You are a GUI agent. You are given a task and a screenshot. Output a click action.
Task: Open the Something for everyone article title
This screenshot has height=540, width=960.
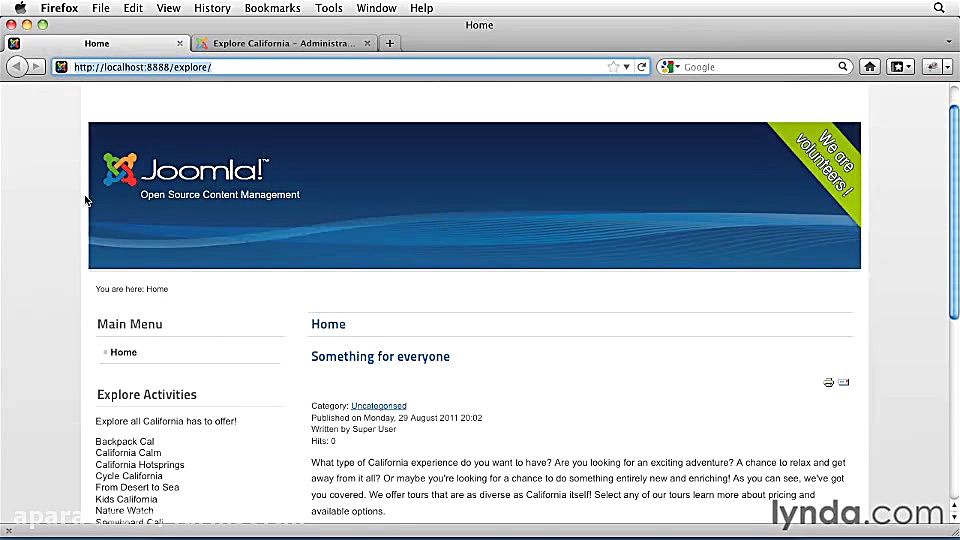(380, 356)
